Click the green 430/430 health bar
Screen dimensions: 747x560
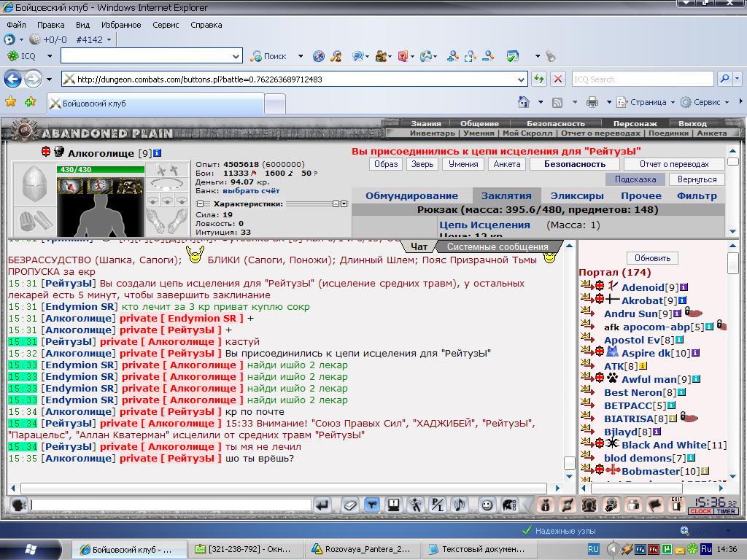click(x=101, y=169)
